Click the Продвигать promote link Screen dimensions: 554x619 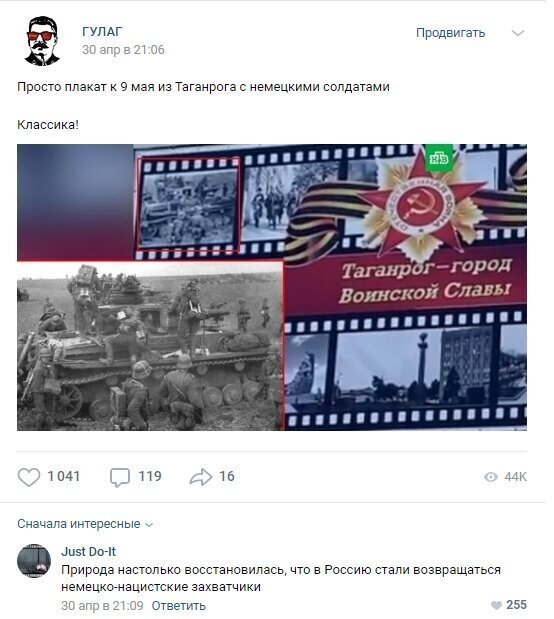pos(450,33)
